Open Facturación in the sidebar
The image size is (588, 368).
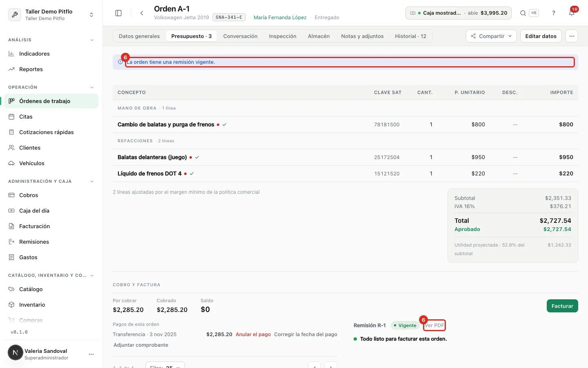coord(51,226)
